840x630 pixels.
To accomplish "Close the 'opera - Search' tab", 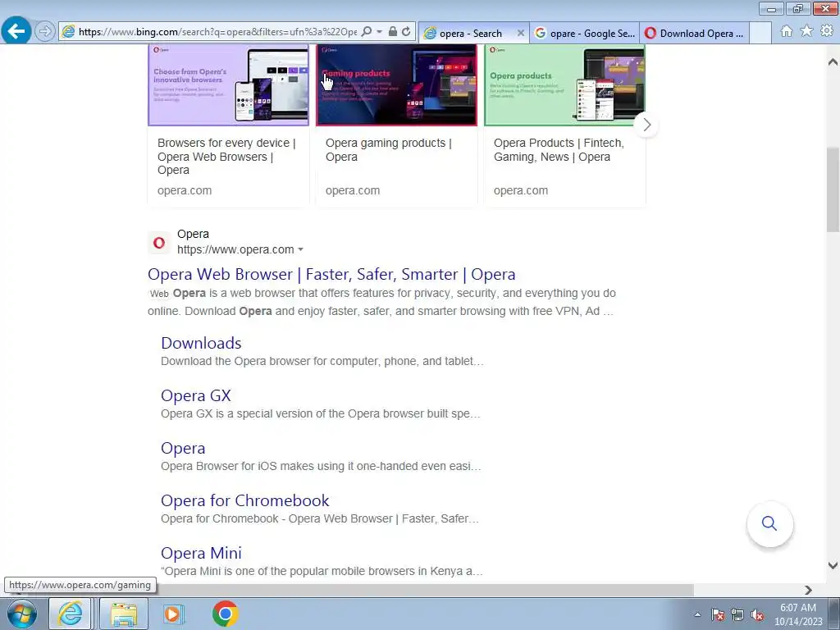I will [521, 33].
